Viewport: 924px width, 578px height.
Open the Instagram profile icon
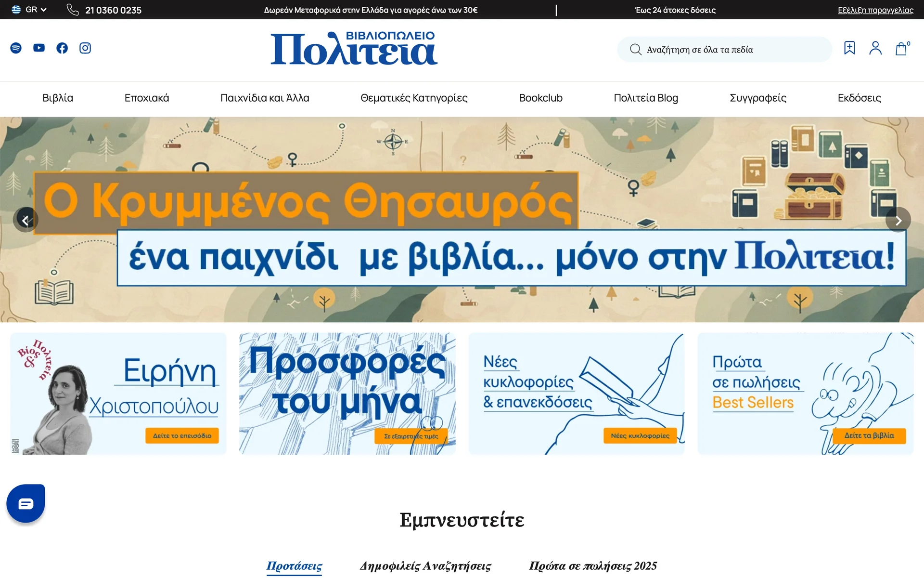[85, 48]
